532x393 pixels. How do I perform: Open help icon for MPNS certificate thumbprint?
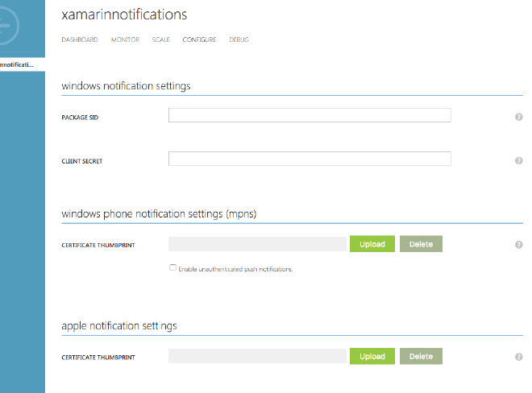(518, 245)
